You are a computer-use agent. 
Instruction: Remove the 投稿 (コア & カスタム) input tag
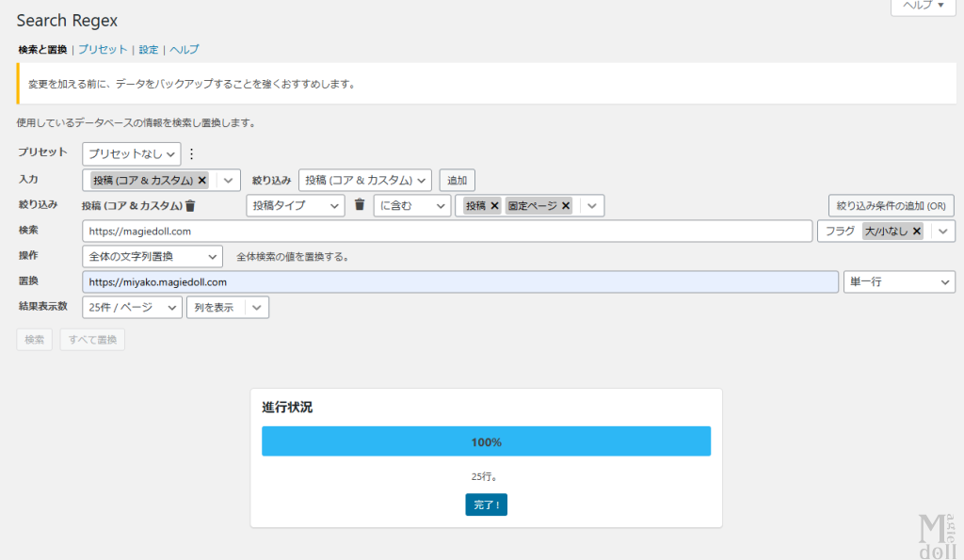pyautogui.click(x=202, y=179)
